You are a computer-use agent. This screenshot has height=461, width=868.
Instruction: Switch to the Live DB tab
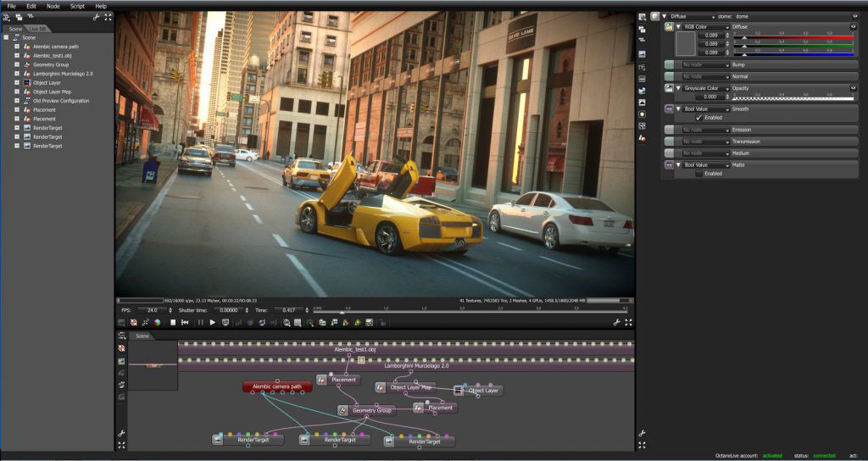point(37,29)
